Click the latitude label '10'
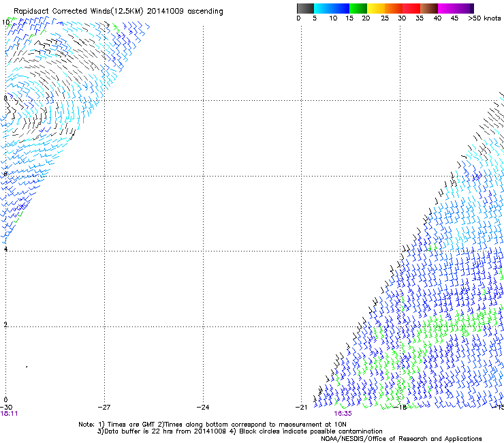This screenshot has width=504, height=443. [5, 22]
